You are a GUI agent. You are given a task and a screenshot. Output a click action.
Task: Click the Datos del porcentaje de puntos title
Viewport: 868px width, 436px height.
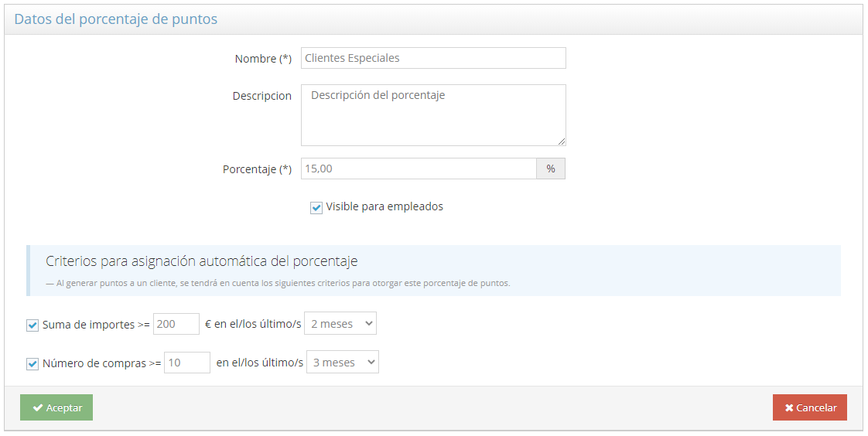[x=116, y=19]
